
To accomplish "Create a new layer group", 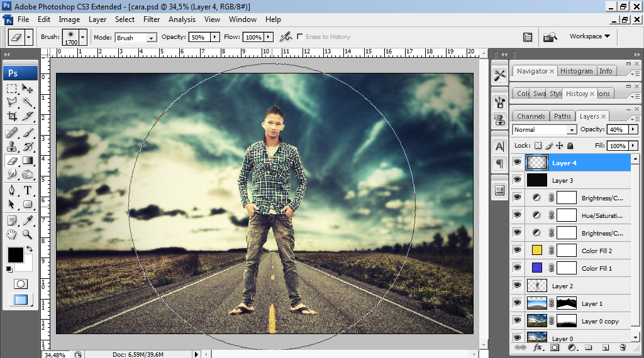I will (x=589, y=347).
